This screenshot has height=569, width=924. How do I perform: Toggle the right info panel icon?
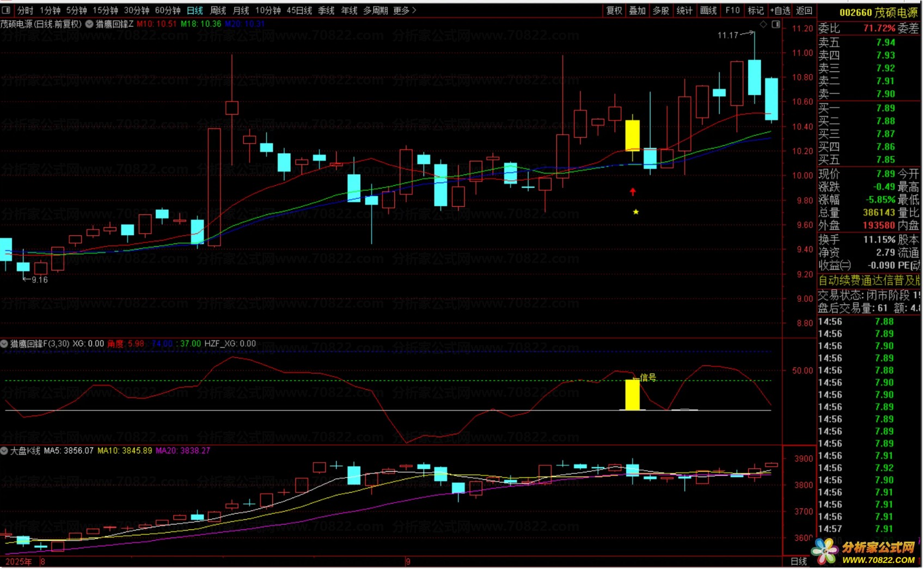pos(776,25)
